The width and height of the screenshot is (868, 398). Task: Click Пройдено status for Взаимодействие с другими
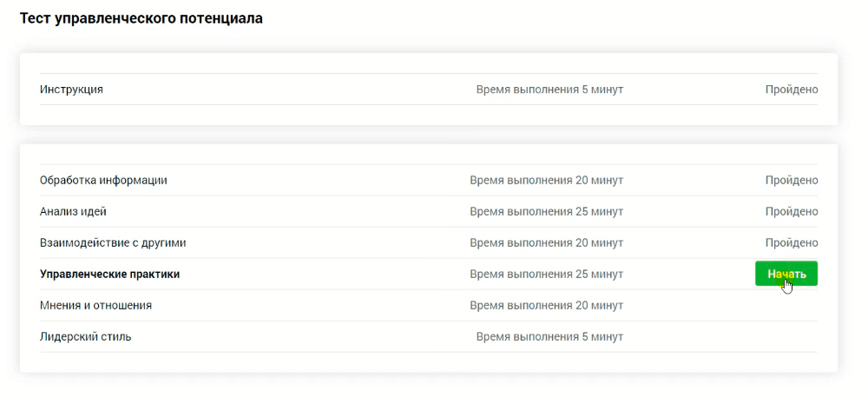(791, 243)
